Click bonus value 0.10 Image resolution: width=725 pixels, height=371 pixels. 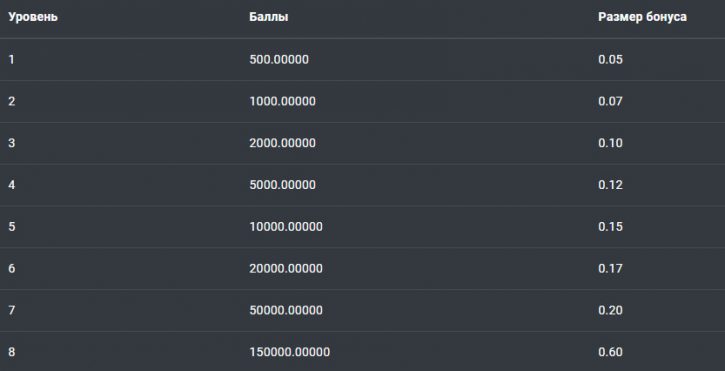click(610, 143)
